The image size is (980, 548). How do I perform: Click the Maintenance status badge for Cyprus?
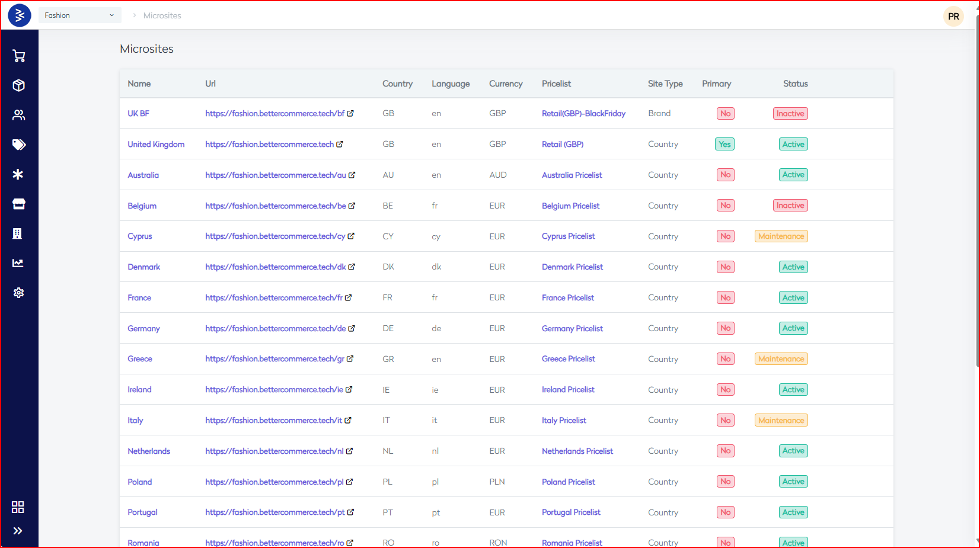pyautogui.click(x=781, y=236)
